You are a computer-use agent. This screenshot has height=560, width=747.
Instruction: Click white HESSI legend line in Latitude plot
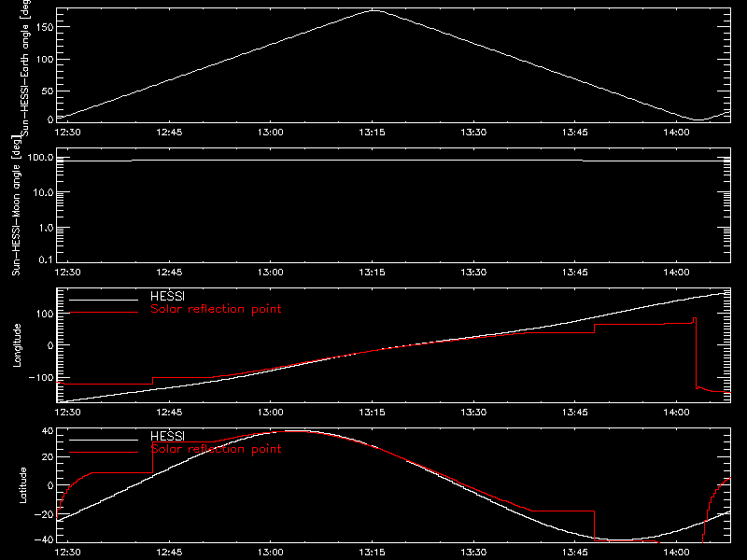tap(104, 440)
